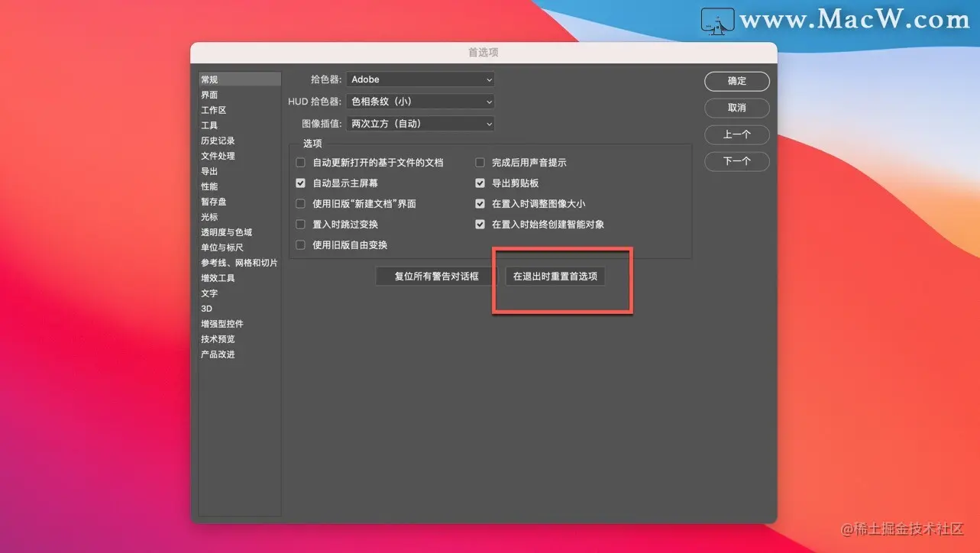The height and width of the screenshot is (553, 980).
Task: Open the 3D preferences category
Action: point(240,309)
